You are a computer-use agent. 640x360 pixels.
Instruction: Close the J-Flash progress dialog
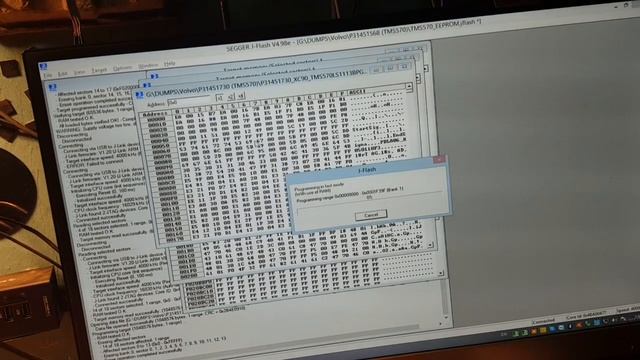coord(439,160)
